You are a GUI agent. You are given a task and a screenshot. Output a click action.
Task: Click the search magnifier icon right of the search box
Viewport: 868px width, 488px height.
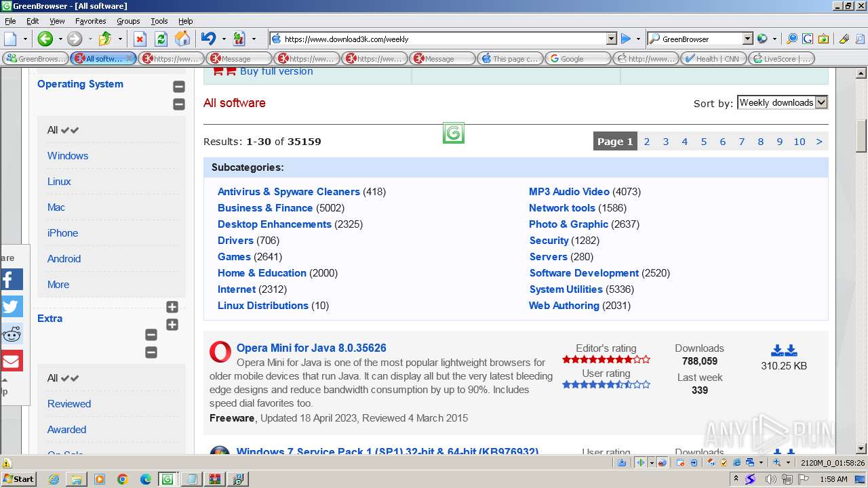791,39
